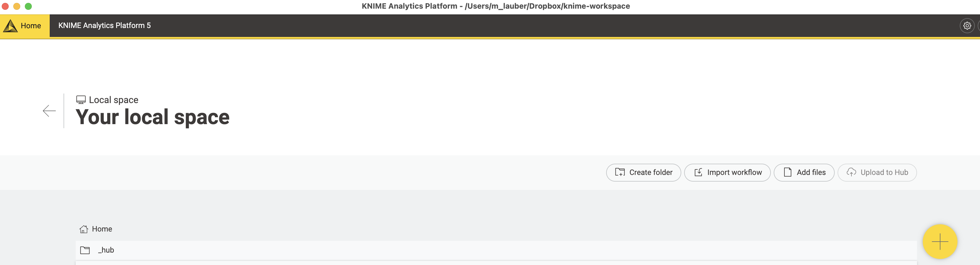This screenshot has height=265, width=980.
Task: Click the settings gear icon
Action: (967, 26)
